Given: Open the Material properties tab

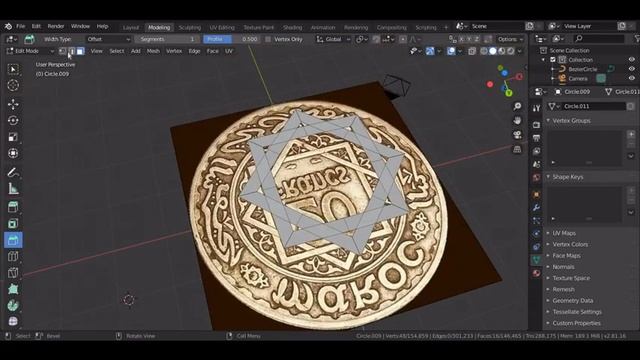Looking at the screenshot, I should click(x=536, y=273).
